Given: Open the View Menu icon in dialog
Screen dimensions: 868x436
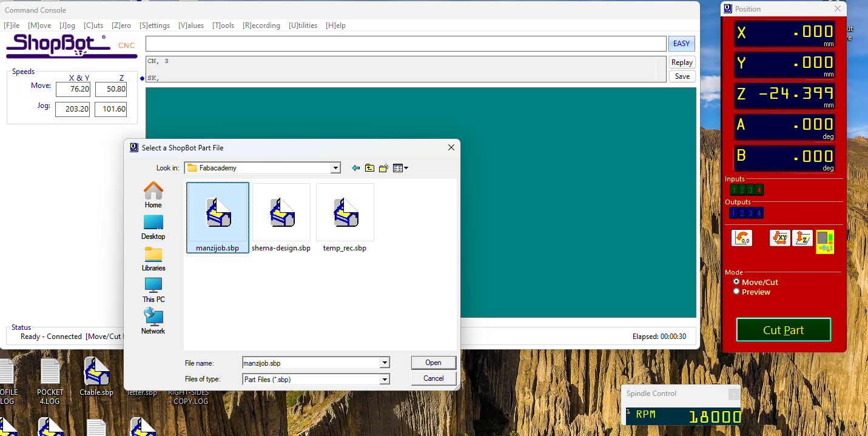Looking at the screenshot, I should click(400, 168).
